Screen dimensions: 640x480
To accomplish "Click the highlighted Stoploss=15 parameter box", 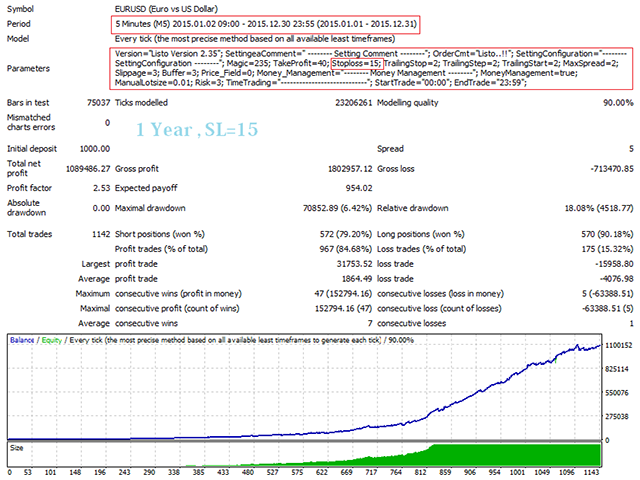I will point(355,63).
